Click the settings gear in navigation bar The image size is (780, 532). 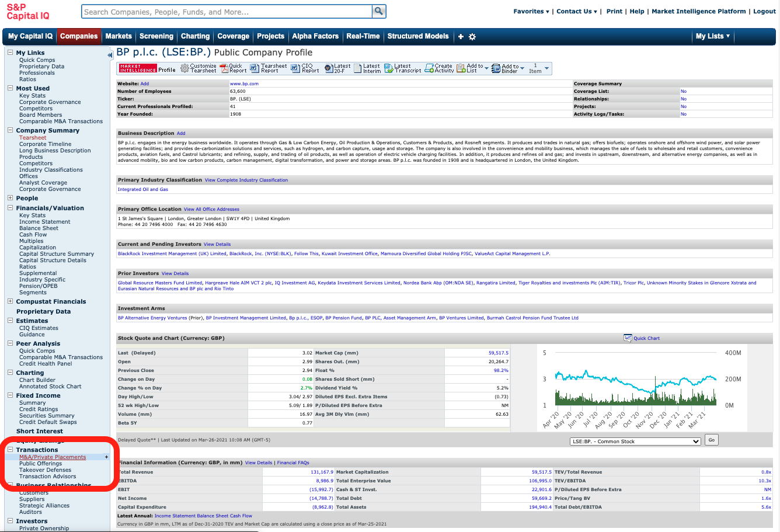[x=472, y=37]
